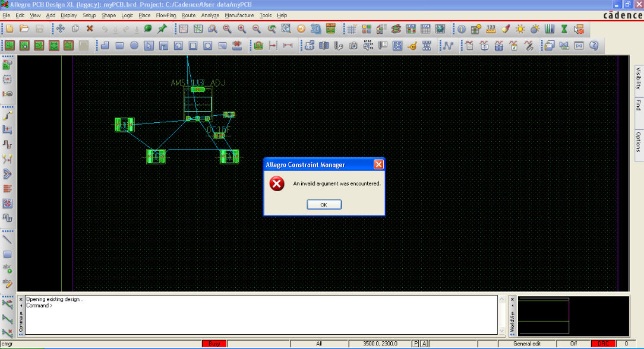This screenshot has width=644, height=349.
Task: Click the P button in status bar
Action: (416, 344)
